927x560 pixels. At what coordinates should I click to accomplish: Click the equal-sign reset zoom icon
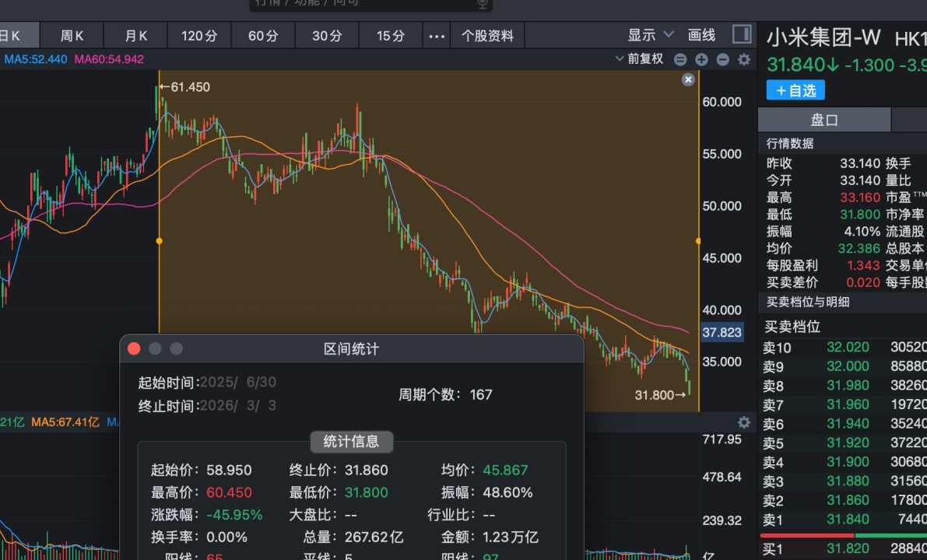click(680, 59)
